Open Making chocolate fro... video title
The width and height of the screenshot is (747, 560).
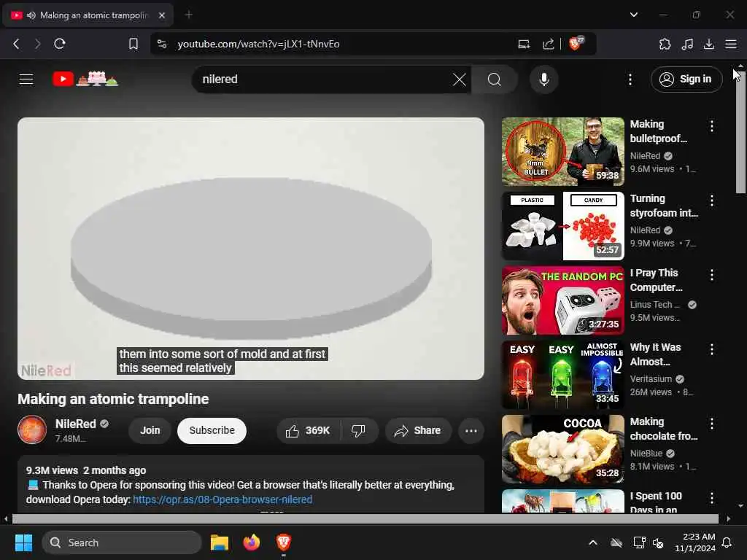pyautogui.click(x=664, y=429)
